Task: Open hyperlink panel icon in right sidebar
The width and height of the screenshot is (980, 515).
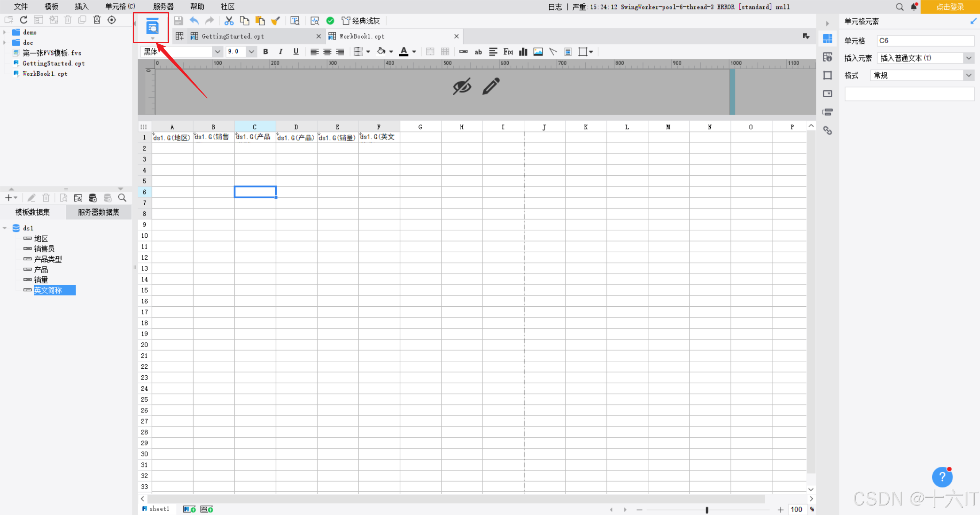Action: pos(828,131)
